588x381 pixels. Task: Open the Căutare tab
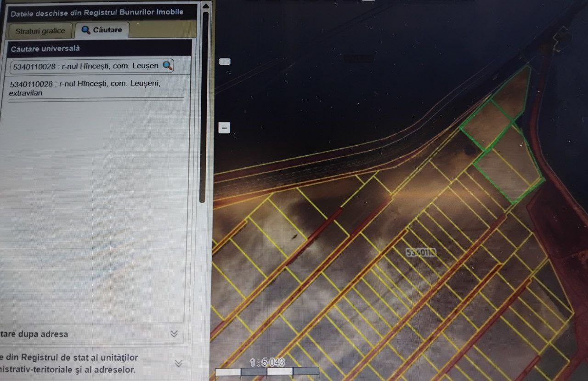click(x=102, y=30)
